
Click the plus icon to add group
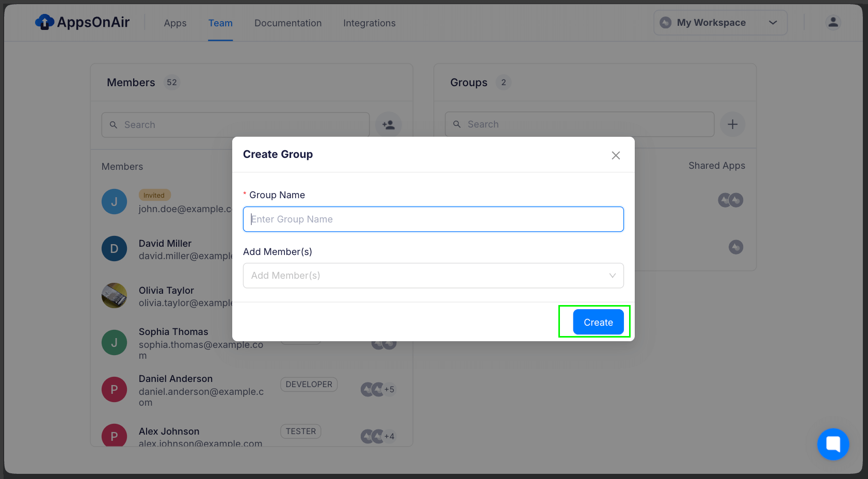click(x=732, y=124)
